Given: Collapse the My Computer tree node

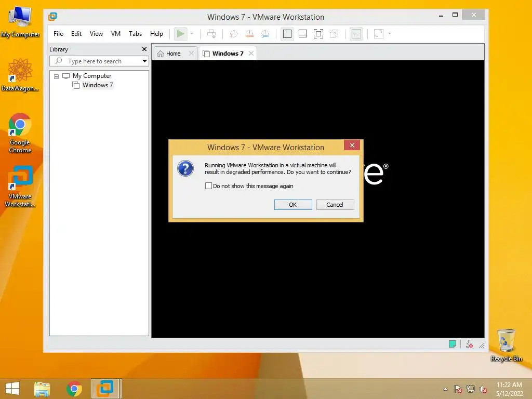Looking at the screenshot, I should [x=56, y=76].
